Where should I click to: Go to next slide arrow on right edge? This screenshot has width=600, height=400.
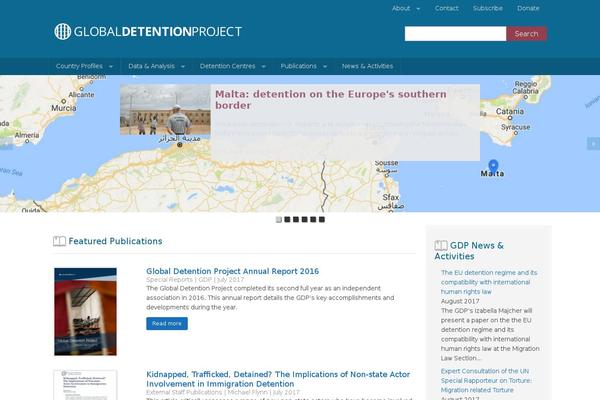tap(593, 144)
